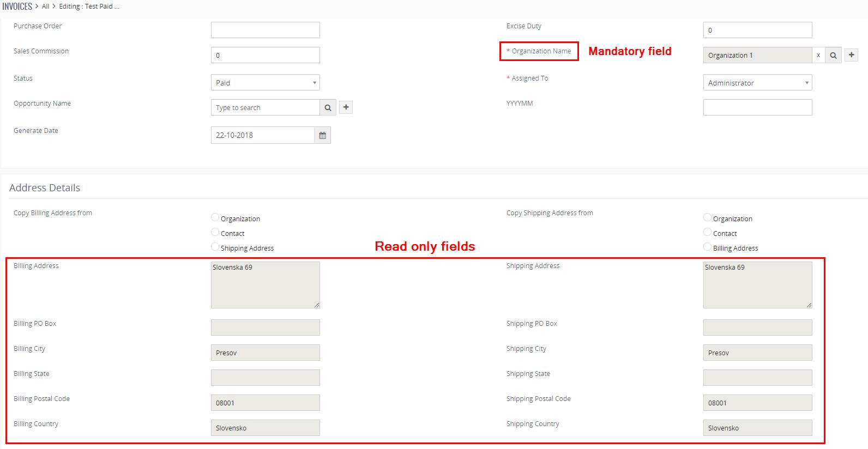Click the Opportunity Name search magnifier icon
Screen dimensions: 868x449
[328, 107]
